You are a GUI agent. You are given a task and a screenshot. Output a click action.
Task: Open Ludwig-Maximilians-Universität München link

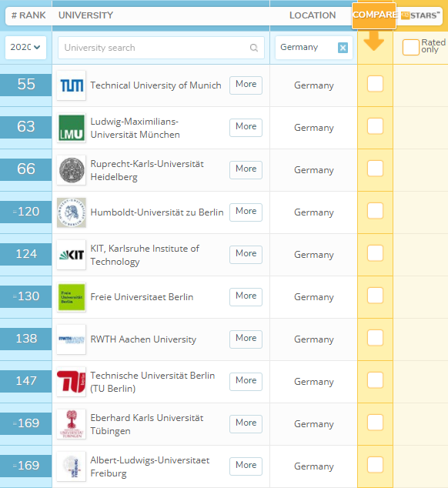click(x=135, y=128)
